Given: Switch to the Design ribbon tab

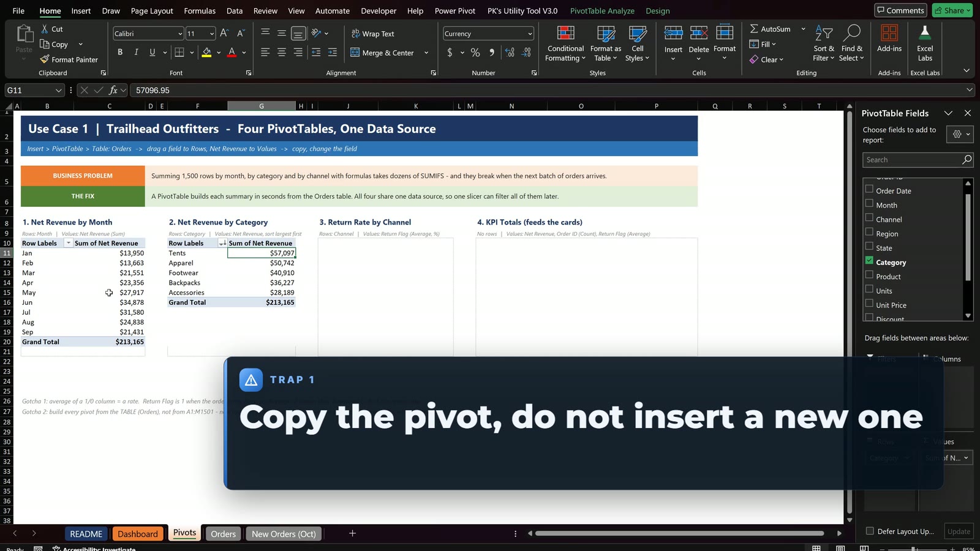Looking at the screenshot, I should click(x=657, y=10).
